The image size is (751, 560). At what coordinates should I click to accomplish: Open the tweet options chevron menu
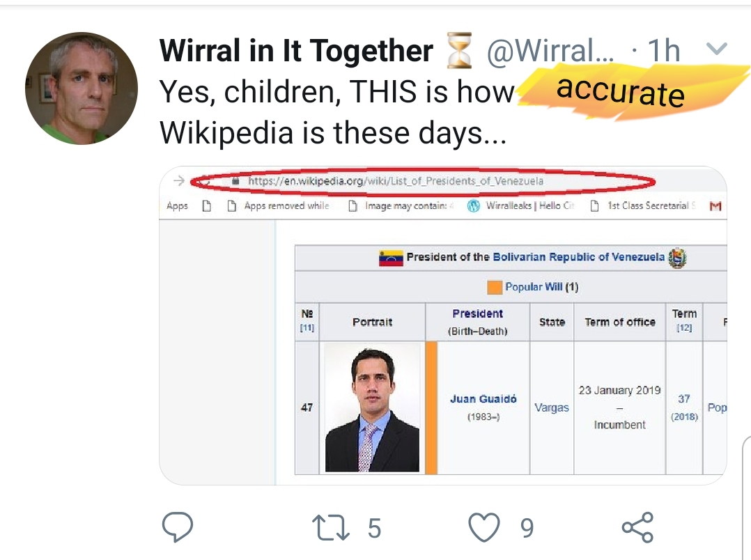717,49
